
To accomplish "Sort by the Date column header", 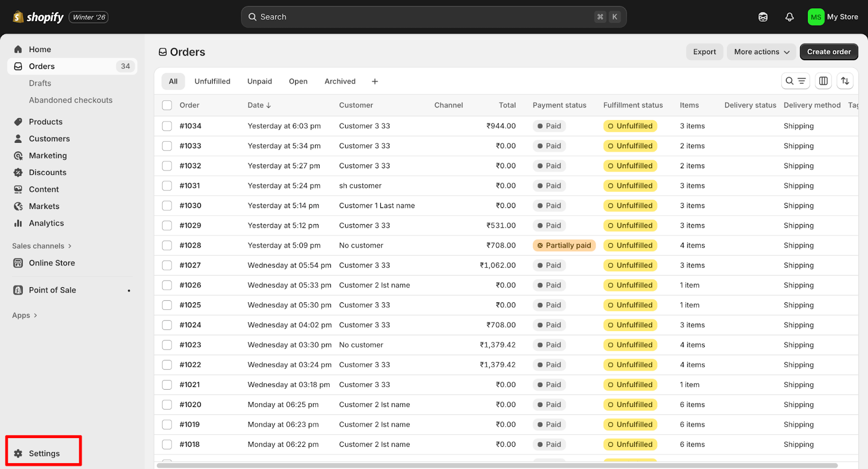I will point(259,105).
